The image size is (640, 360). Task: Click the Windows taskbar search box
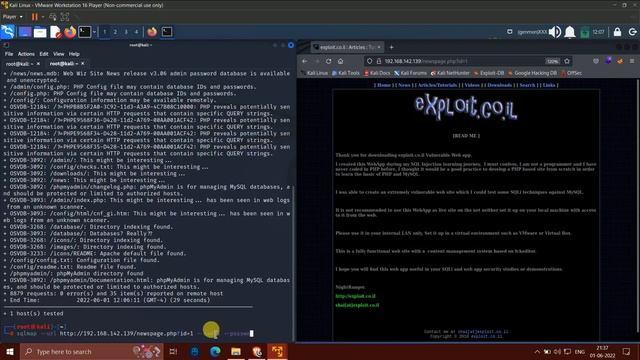91,351
